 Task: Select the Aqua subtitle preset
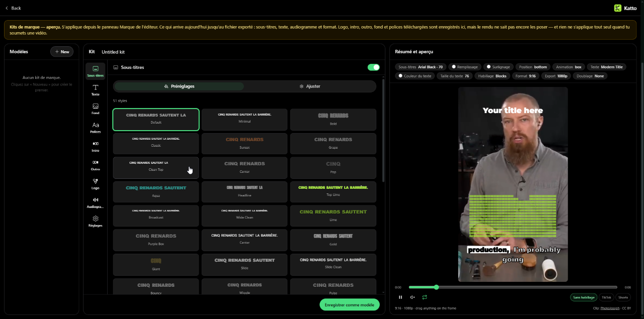(x=156, y=192)
